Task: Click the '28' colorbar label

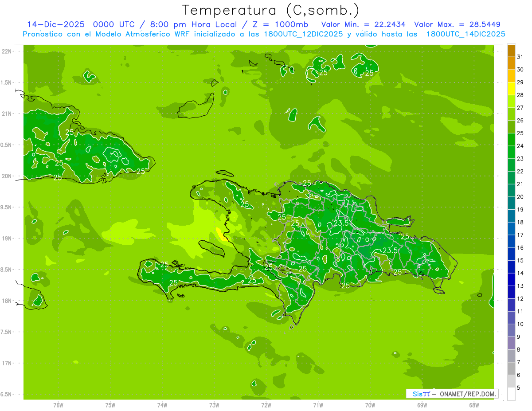Action: coord(520,95)
